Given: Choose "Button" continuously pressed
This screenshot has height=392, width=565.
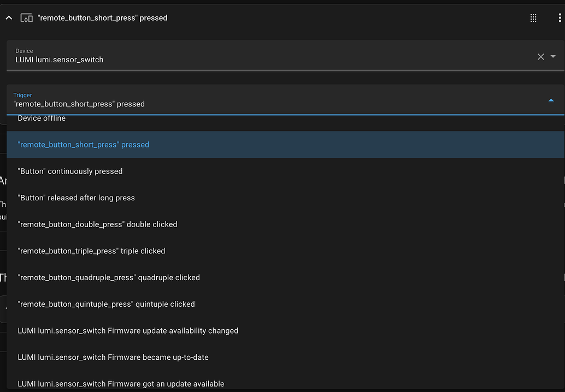Looking at the screenshot, I should [70, 171].
